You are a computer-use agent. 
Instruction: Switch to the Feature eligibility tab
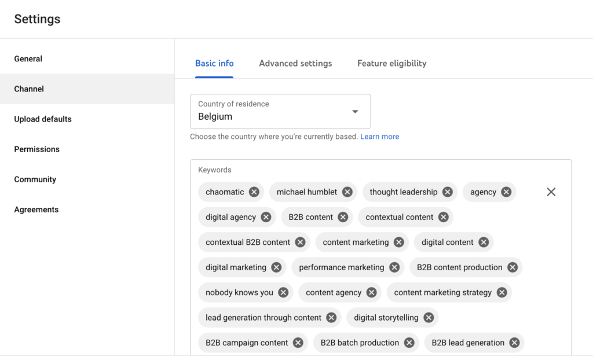(392, 64)
